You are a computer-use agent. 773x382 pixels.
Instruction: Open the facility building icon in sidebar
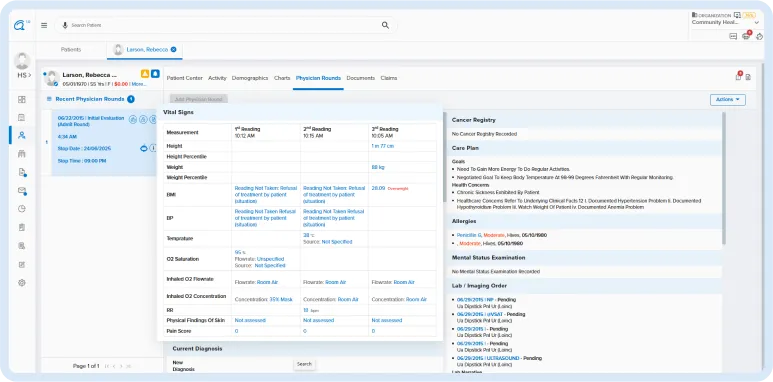coord(22,154)
